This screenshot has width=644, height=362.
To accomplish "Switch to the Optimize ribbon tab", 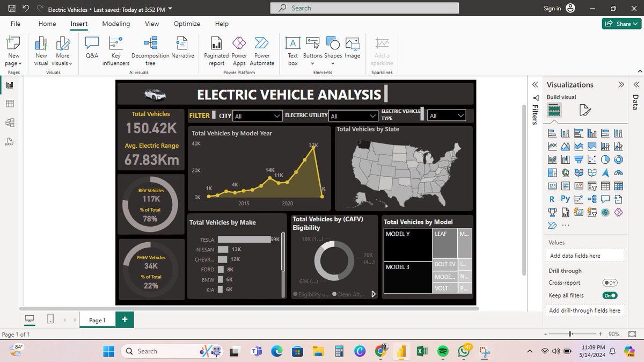I will (x=187, y=24).
